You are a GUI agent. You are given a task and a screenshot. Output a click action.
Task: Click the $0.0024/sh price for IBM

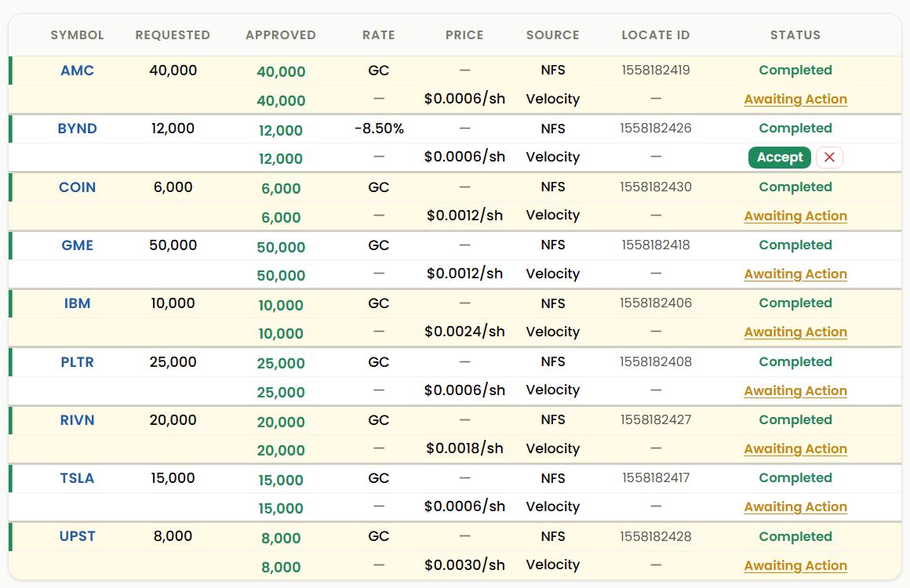click(x=464, y=332)
